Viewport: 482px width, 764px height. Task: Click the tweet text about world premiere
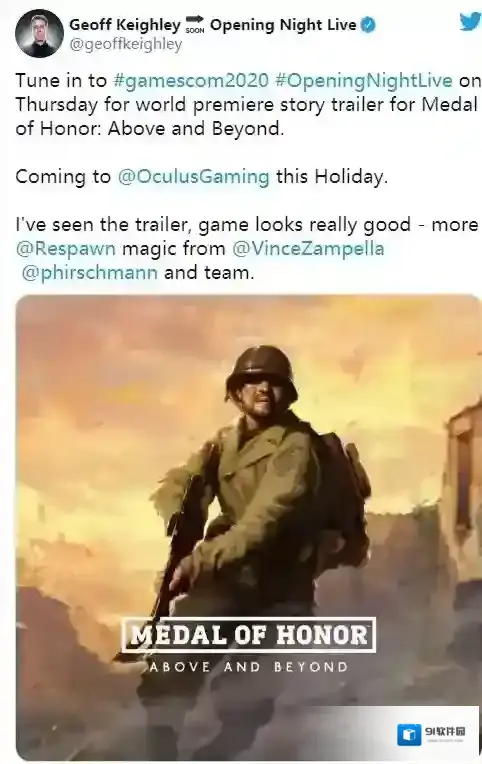(246, 104)
